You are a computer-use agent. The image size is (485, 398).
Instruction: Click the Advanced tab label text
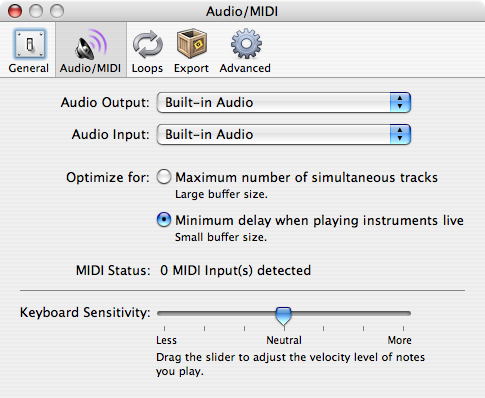(245, 68)
